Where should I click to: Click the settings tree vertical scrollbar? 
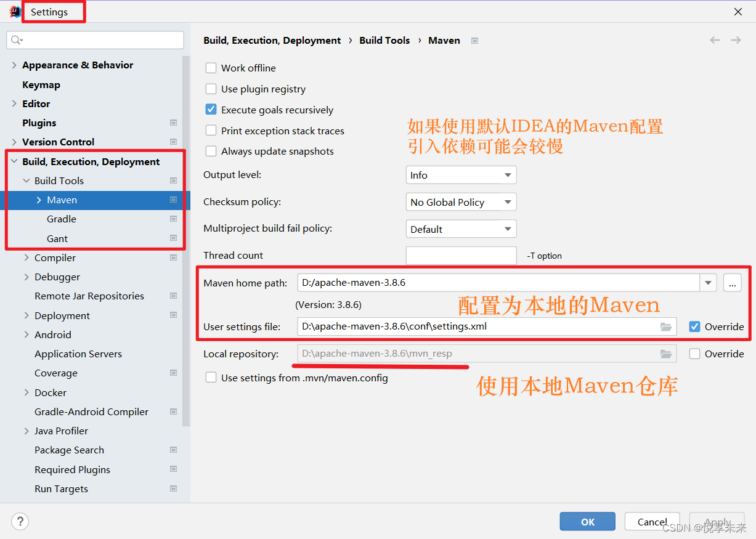(x=186, y=240)
